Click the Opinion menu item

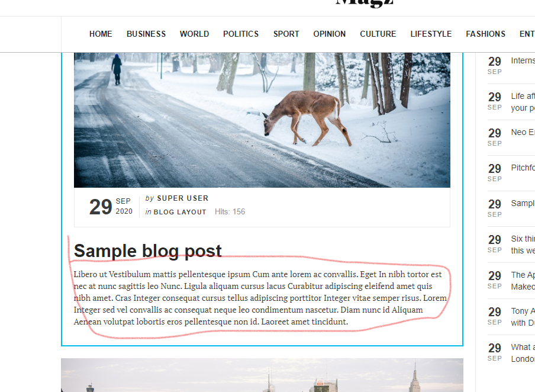click(x=330, y=34)
